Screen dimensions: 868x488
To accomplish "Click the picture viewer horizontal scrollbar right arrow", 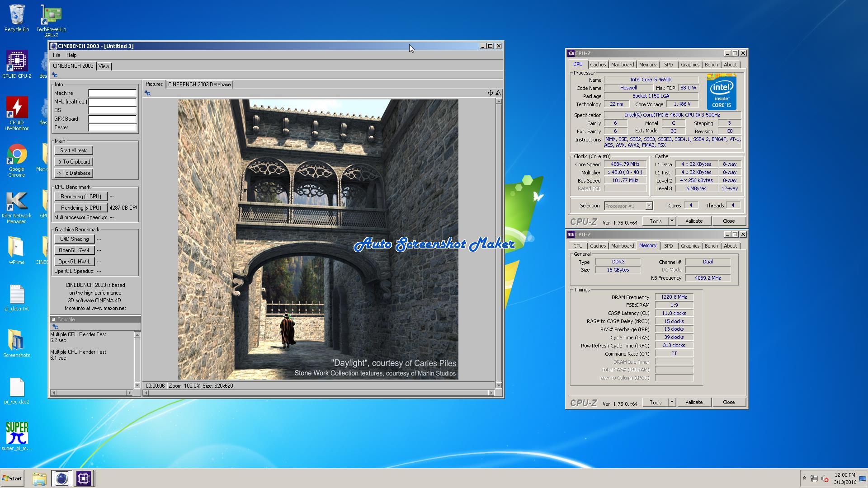I will [x=491, y=393].
